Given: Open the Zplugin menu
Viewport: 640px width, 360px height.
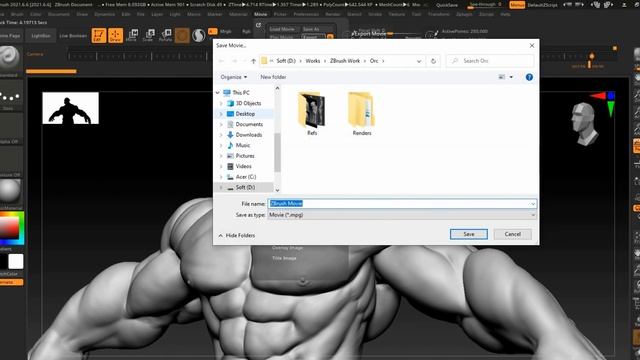Looking at the screenshot, I should [x=464, y=14].
